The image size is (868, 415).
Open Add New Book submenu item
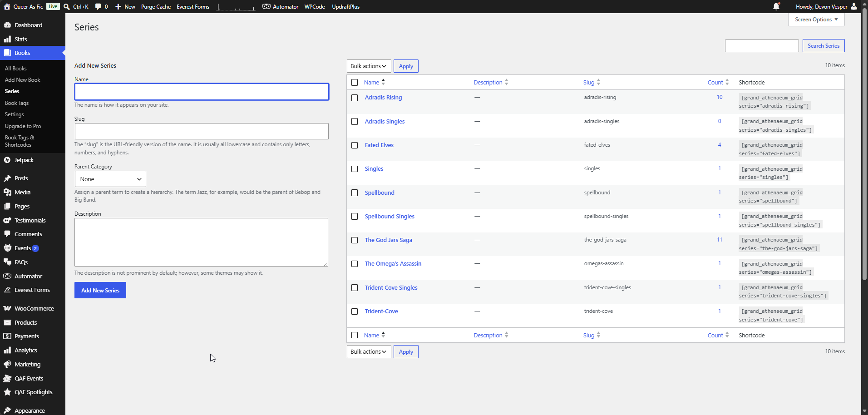[x=23, y=79]
